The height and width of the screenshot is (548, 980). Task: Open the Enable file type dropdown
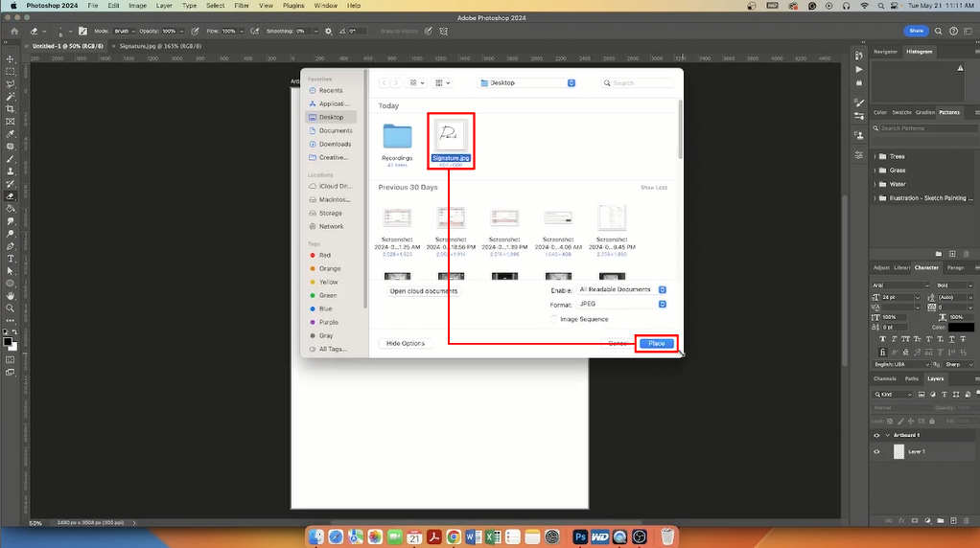tap(621, 289)
